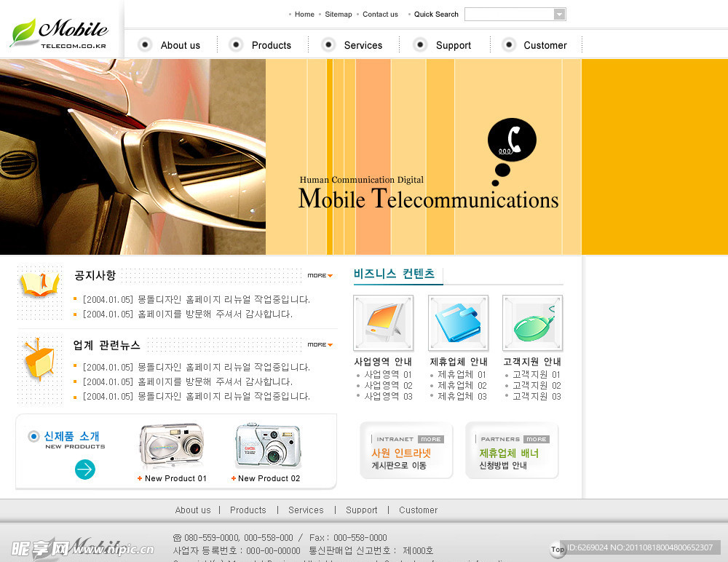The width and height of the screenshot is (728, 562).
Task: Open the 제휴업체 배너 banner text
Action: click(x=509, y=454)
